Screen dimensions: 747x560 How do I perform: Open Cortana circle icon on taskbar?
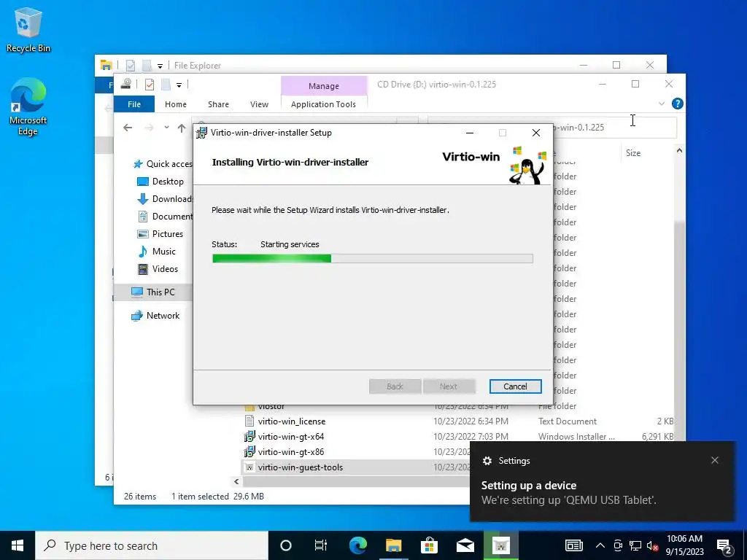pos(285,545)
